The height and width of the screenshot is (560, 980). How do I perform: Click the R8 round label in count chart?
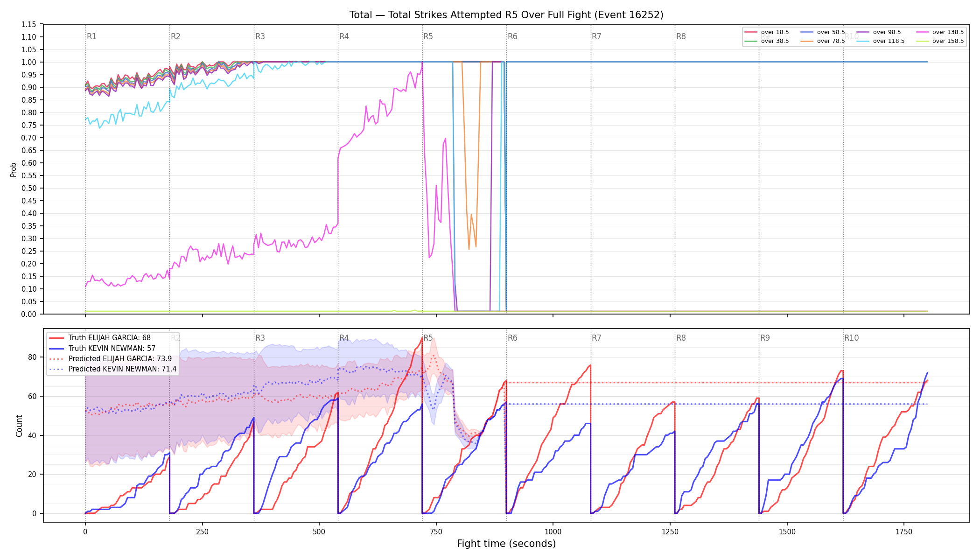(x=681, y=338)
